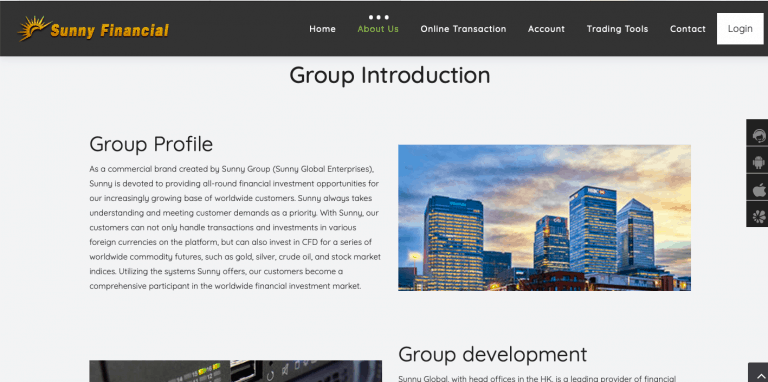Open the Apple iOS download icon
The width and height of the screenshot is (768, 382).
[x=758, y=188]
